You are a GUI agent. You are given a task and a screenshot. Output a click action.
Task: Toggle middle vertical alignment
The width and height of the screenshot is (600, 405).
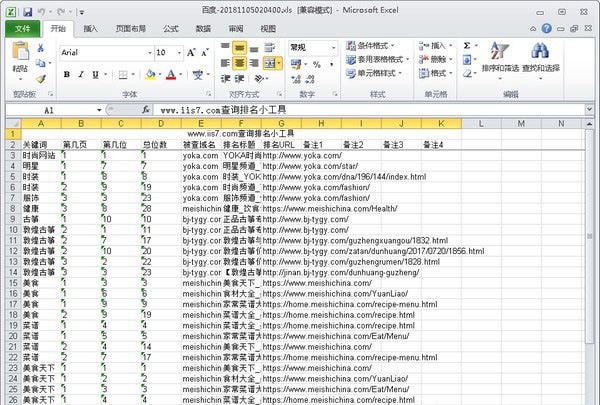(240, 48)
